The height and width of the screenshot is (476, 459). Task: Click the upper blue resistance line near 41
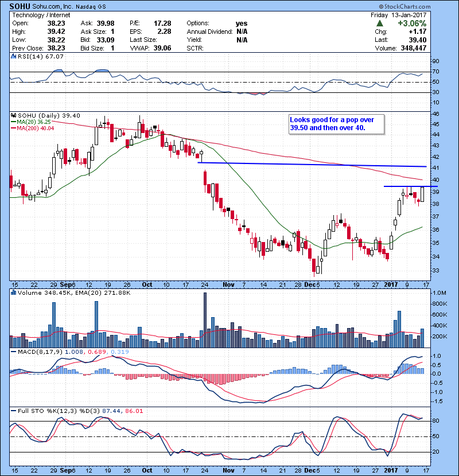coord(312,165)
